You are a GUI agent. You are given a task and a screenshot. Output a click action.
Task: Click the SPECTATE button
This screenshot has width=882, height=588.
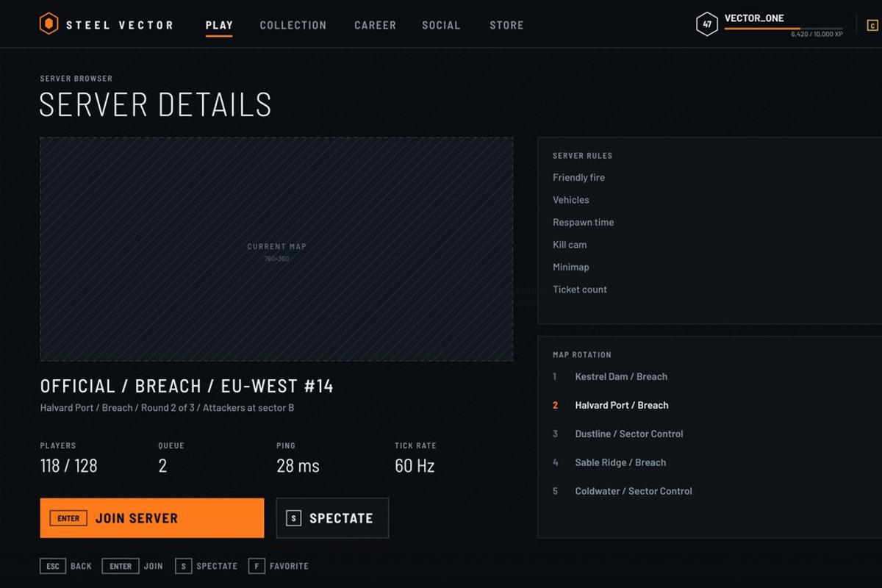(332, 518)
